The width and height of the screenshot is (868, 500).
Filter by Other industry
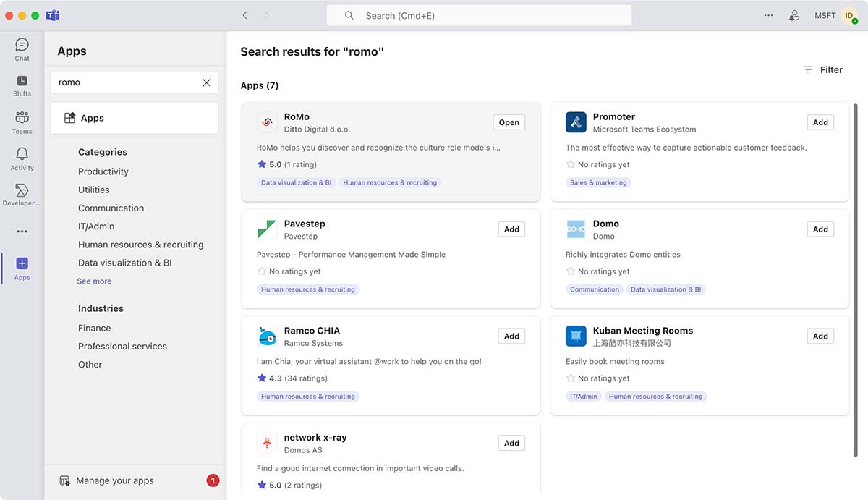[90, 365]
